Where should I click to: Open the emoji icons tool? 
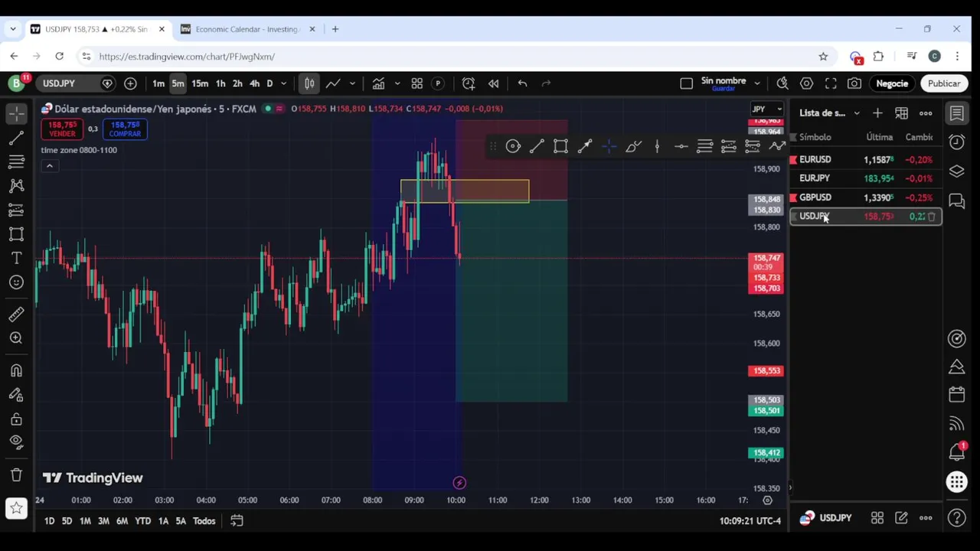pyautogui.click(x=16, y=282)
